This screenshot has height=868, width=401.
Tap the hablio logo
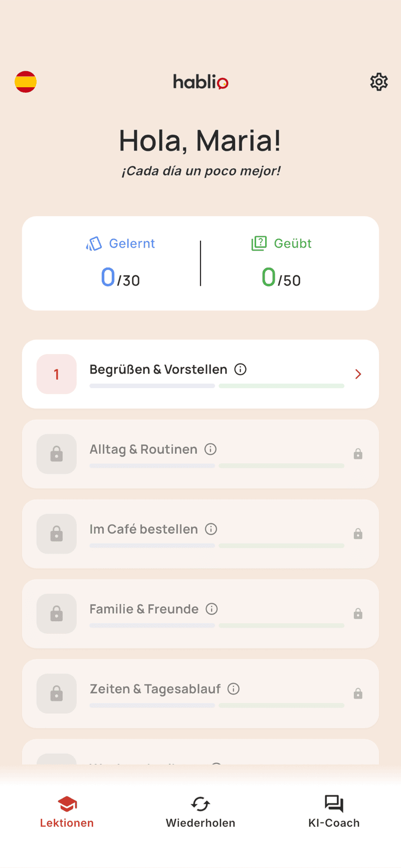tap(200, 82)
